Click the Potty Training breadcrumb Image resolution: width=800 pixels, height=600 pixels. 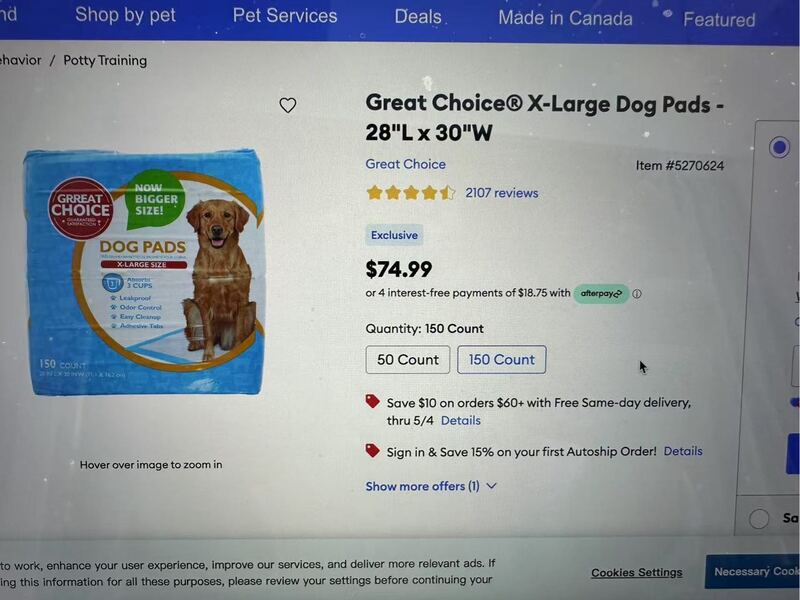coord(105,60)
